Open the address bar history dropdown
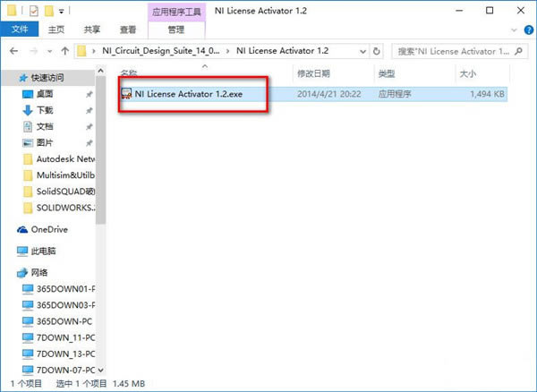This screenshot has height=392, width=537. [x=362, y=51]
